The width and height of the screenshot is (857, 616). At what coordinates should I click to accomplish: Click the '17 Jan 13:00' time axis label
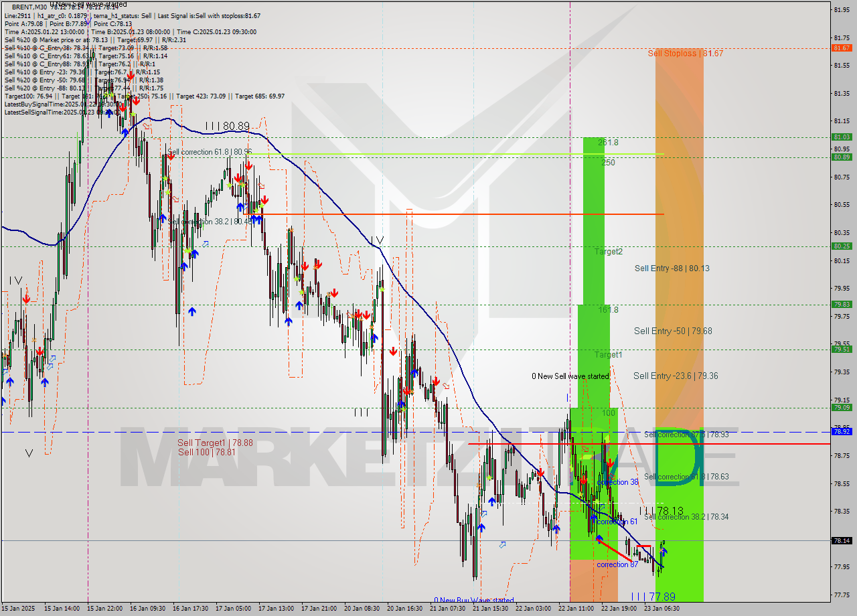(x=275, y=609)
